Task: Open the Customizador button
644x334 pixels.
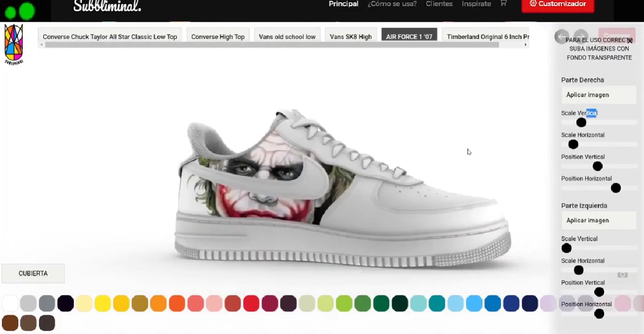Action: point(558,4)
